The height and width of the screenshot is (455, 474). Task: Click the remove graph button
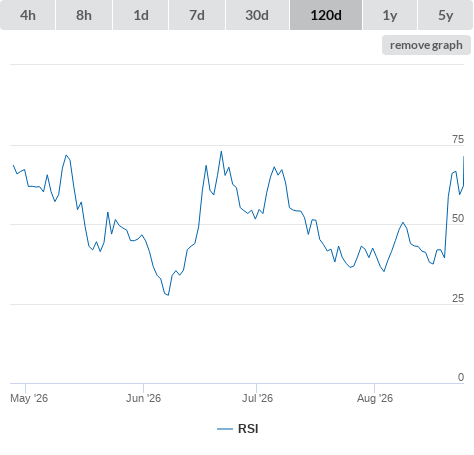click(426, 45)
